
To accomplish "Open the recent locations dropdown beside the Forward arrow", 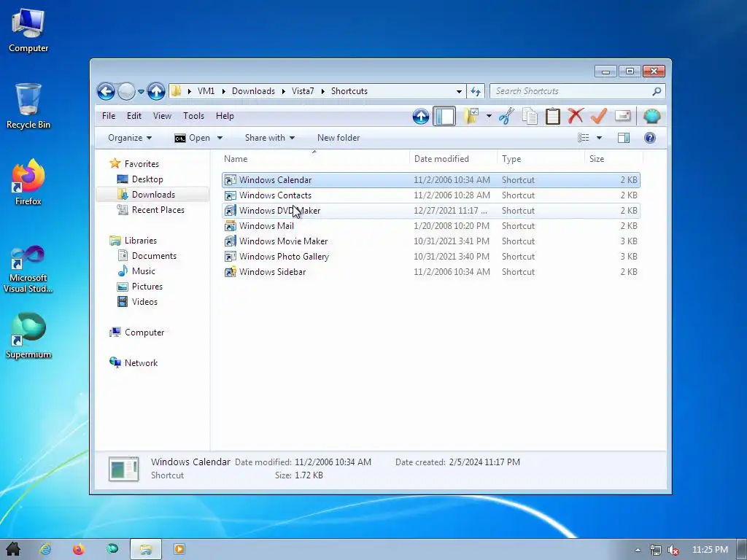I will point(141,91).
